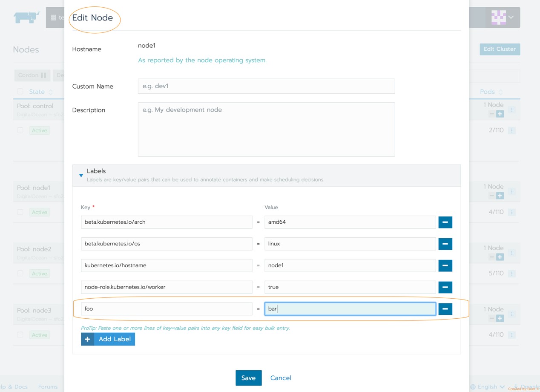Toggle the select-all nodes checkbox beside State
Screen dimensions: 540x392
coord(20,92)
